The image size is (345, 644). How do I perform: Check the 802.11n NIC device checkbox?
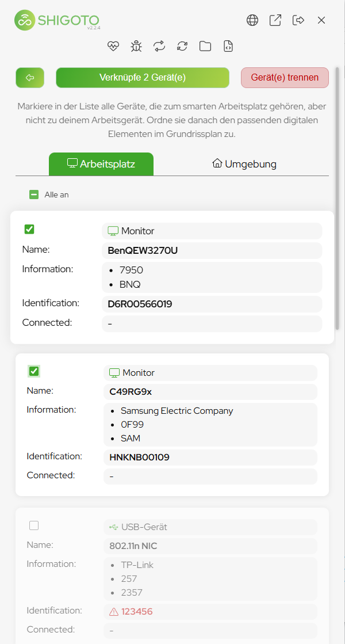click(34, 525)
